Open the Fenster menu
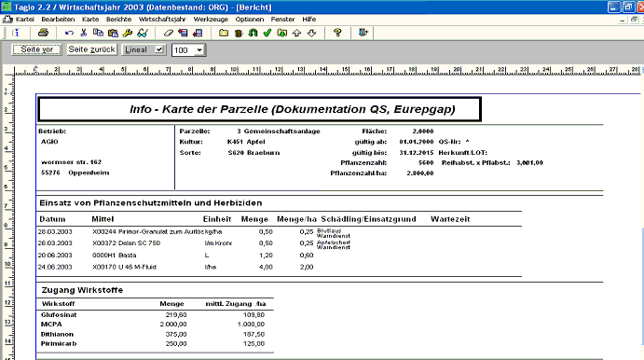644x360 pixels. click(282, 20)
